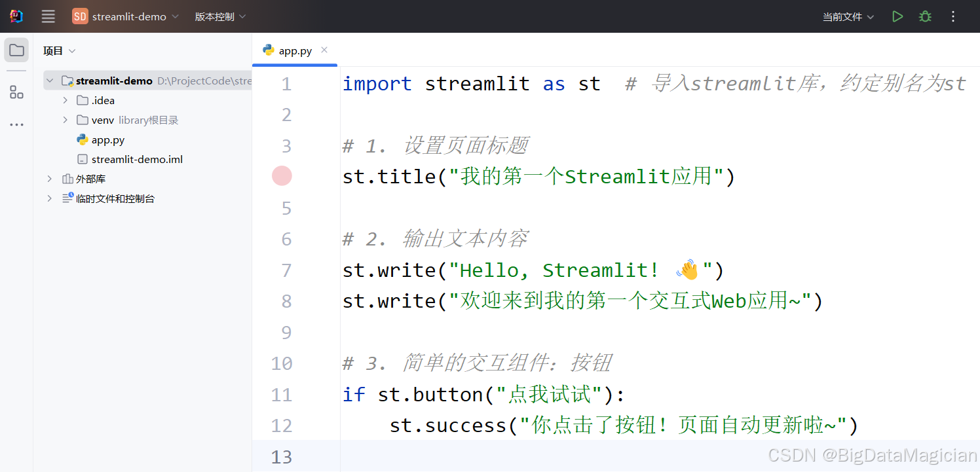Viewport: 980px width, 472px height.
Task: Click the comment "# 2. 输出文本内容"
Action: (436, 239)
